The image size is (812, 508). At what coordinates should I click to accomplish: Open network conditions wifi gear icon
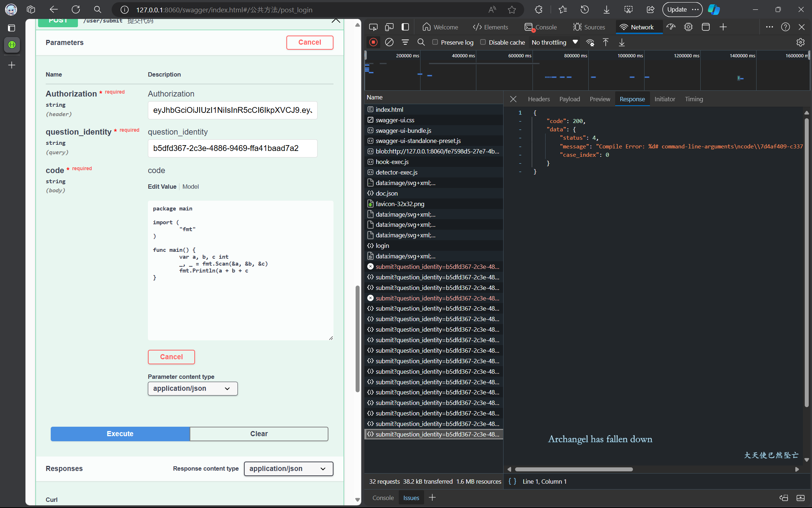tap(590, 42)
